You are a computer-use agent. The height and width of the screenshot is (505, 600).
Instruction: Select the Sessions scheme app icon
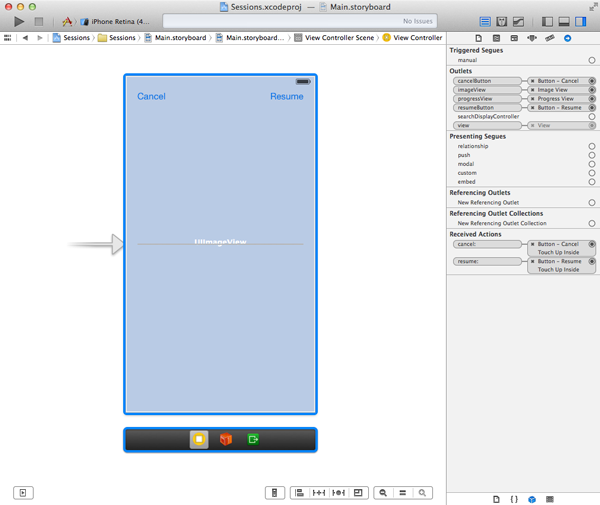(67, 22)
